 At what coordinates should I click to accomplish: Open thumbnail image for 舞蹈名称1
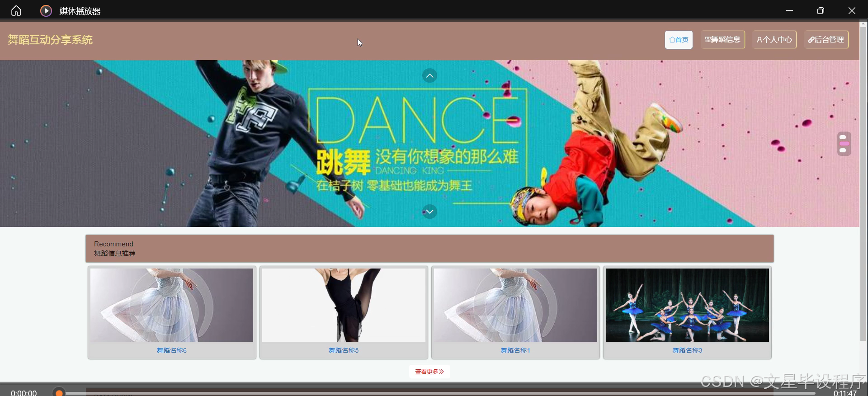coord(515,305)
